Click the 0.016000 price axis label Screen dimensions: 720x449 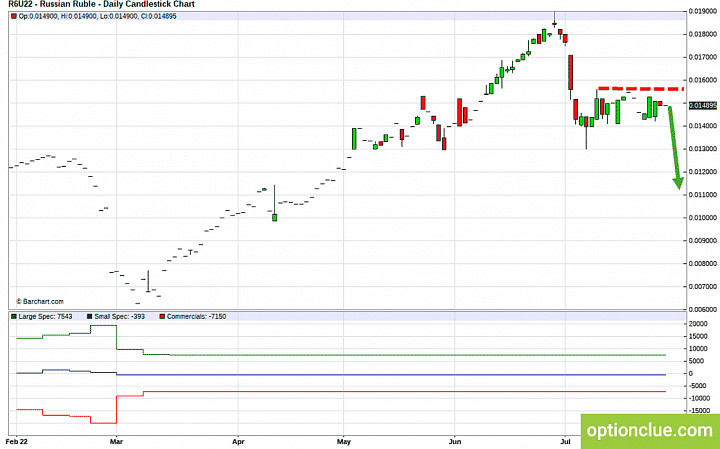[x=703, y=80]
